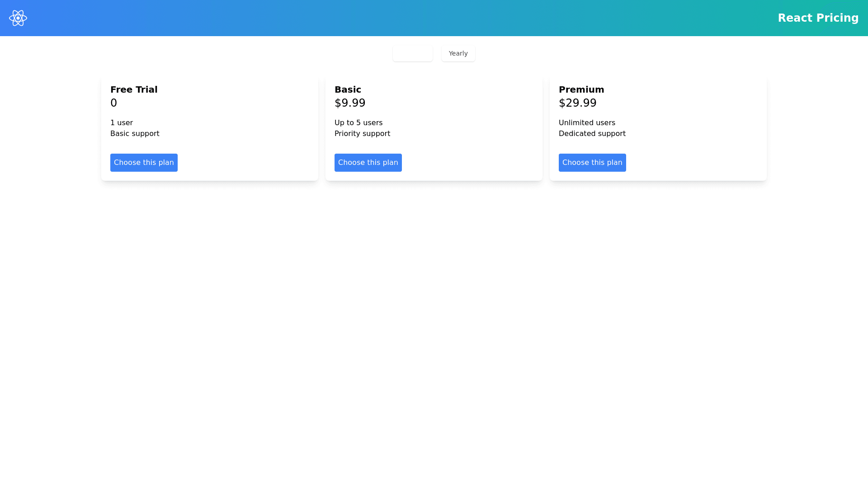Click the Free Trial price of 0
The image size is (868, 488).
pyautogui.click(x=114, y=103)
